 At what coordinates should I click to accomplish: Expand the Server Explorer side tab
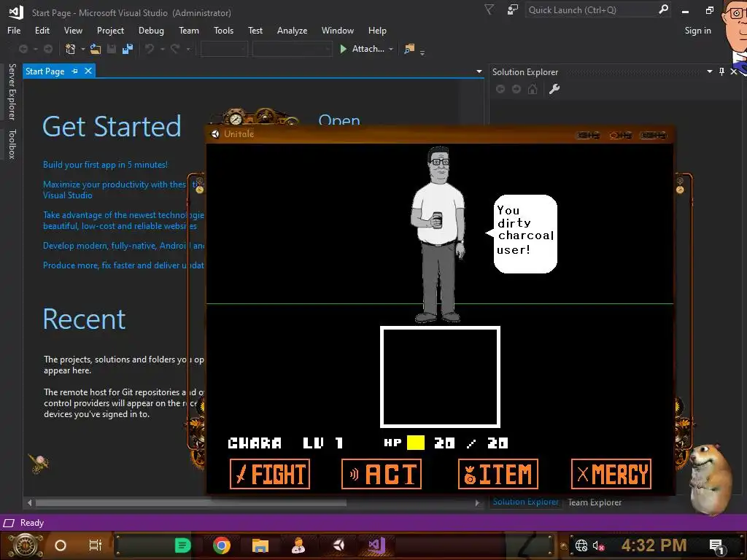coord(12,92)
